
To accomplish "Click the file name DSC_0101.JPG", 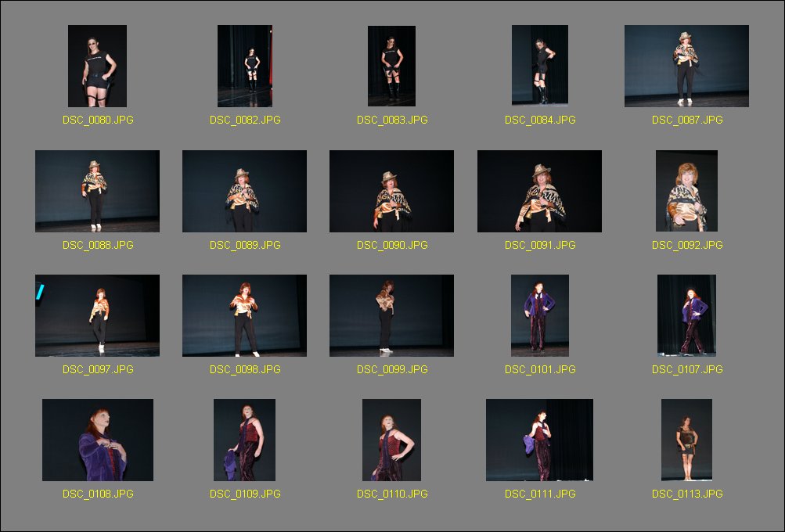I will click(540, 369).
